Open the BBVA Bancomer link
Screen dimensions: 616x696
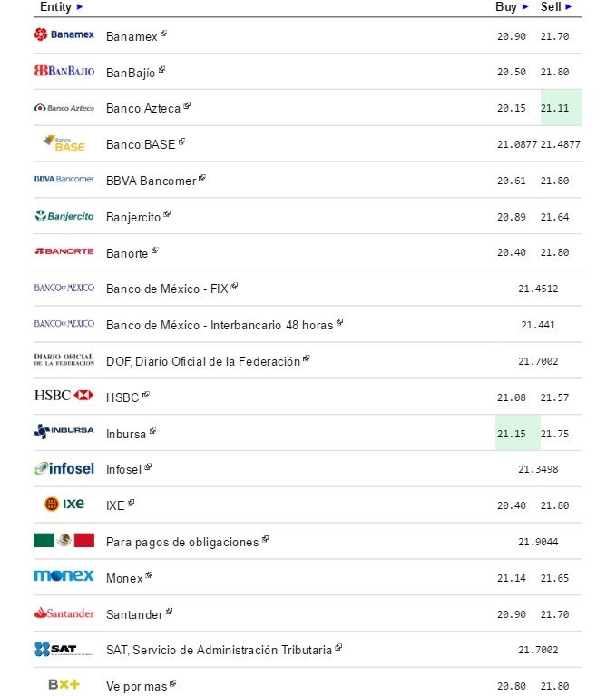coord(151,181)
